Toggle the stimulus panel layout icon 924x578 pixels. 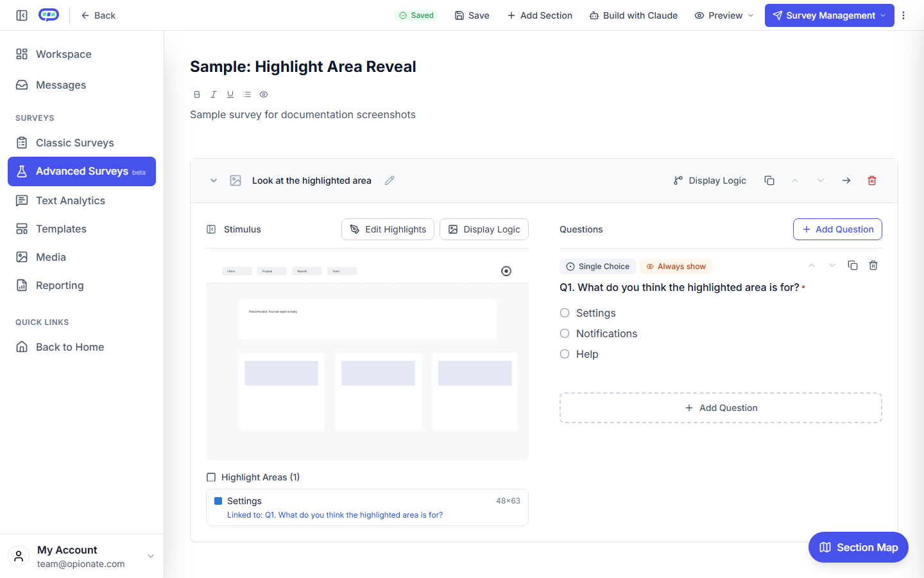pos(211,229)
